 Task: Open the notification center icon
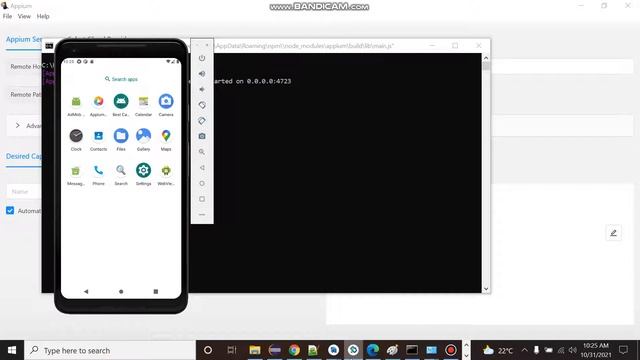coord(623,350)
